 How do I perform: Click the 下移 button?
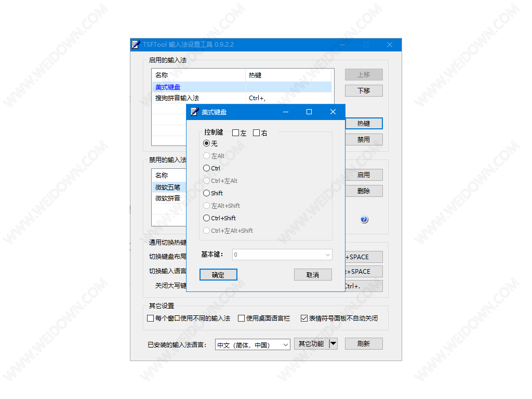coord(364,90)
